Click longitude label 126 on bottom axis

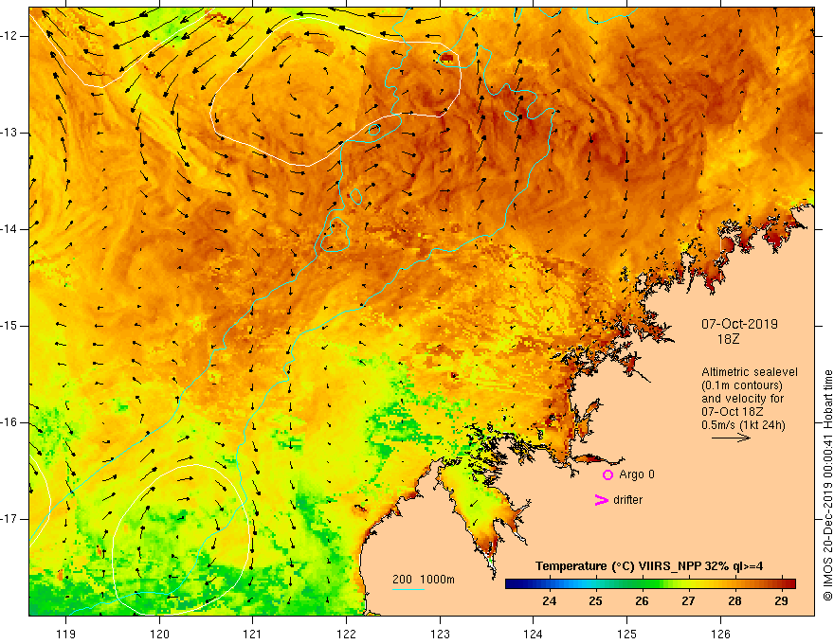click(x=720, y=634)
